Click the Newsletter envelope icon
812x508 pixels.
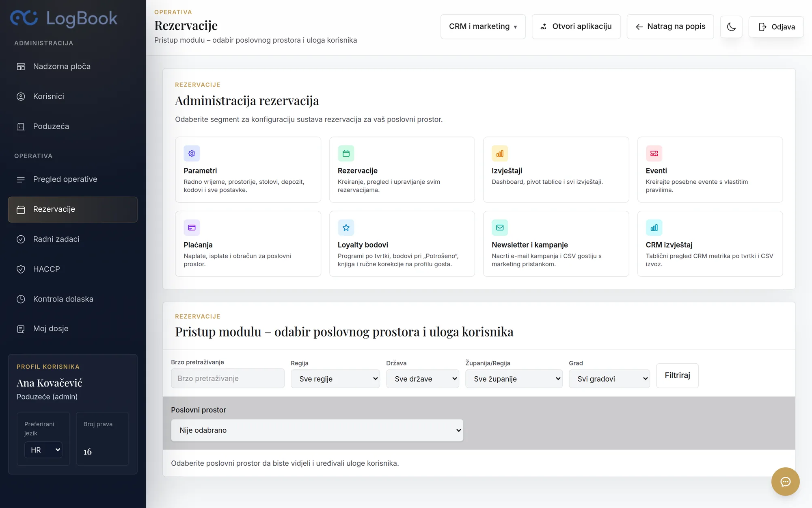pos(500,228)
